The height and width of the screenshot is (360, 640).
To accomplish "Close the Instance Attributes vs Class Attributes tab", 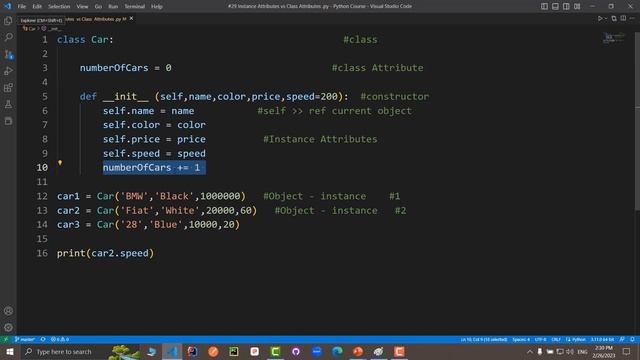I will tap(131, 18).
